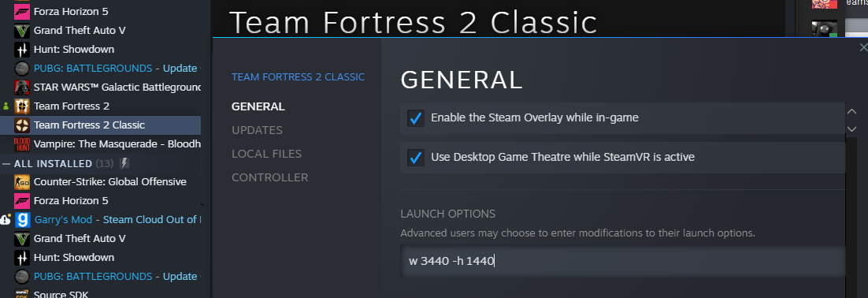Select the Garry's Mod icon
Image resolution: width=868 pixels, height=298 pixels.
22,220
